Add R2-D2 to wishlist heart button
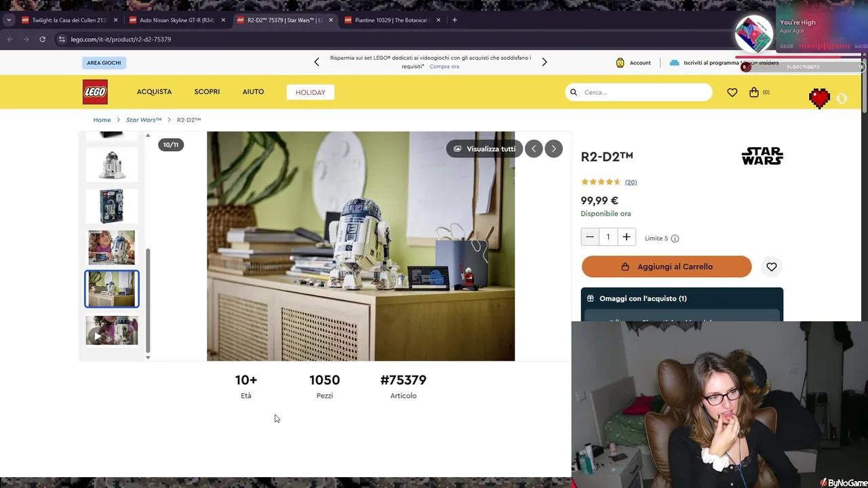Screen dimensions: 868x488 click(772, 266)
